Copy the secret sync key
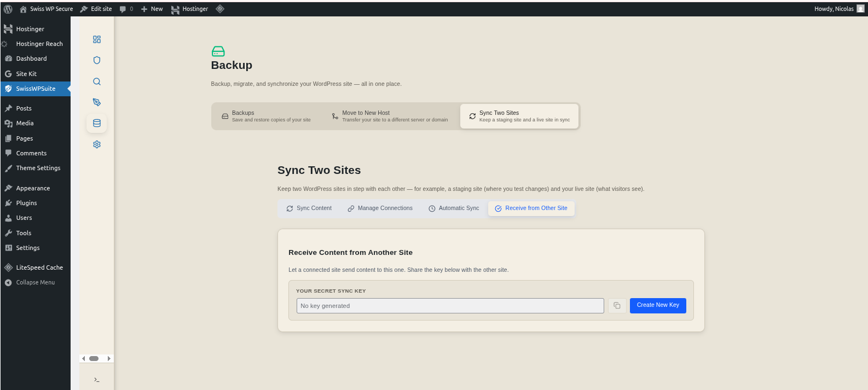This screenshot has width=868, height=390. (x=617, y=305)
